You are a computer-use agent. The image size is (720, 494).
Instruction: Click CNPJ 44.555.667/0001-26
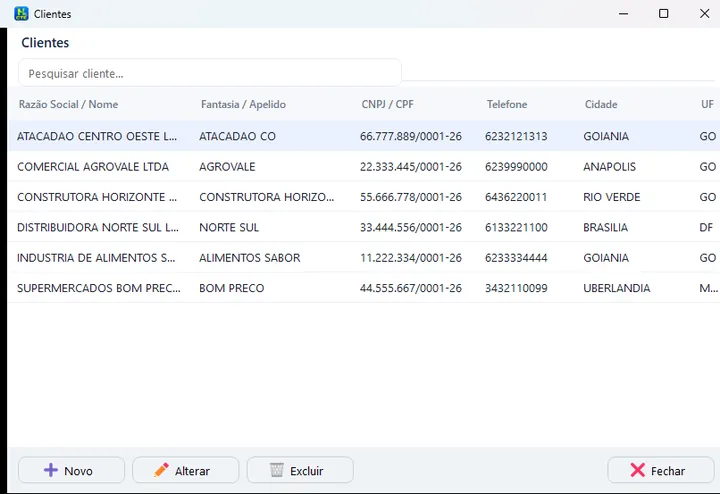[x=411, y=288]
